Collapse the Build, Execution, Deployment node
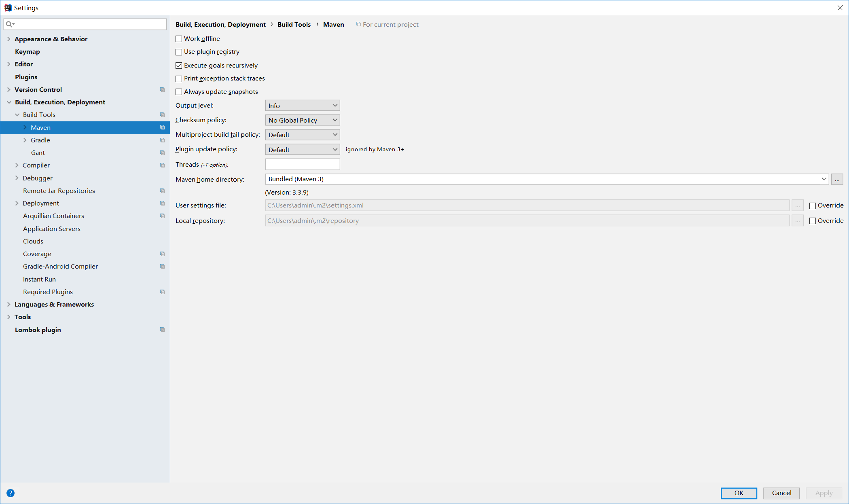 9,102
